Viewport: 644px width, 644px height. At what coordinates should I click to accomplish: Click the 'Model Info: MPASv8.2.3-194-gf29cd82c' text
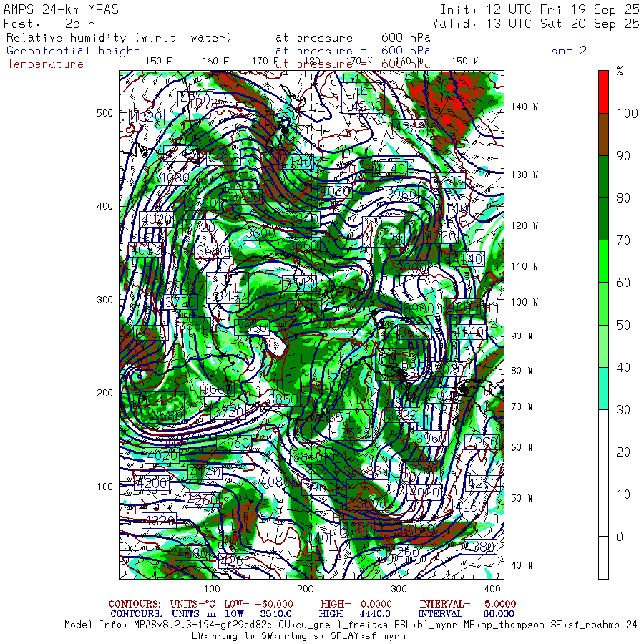(x=168, y=625)
